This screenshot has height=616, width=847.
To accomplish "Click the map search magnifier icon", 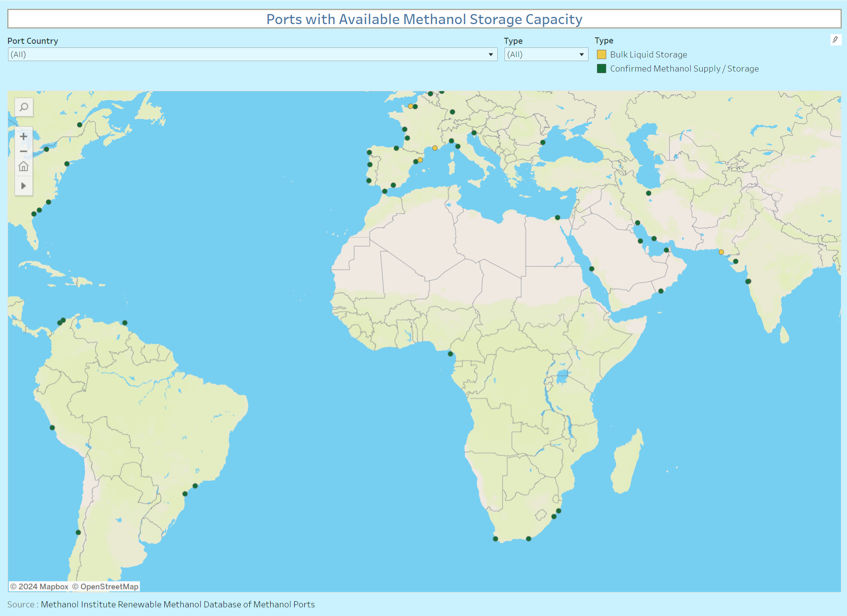I will [24, 107].
